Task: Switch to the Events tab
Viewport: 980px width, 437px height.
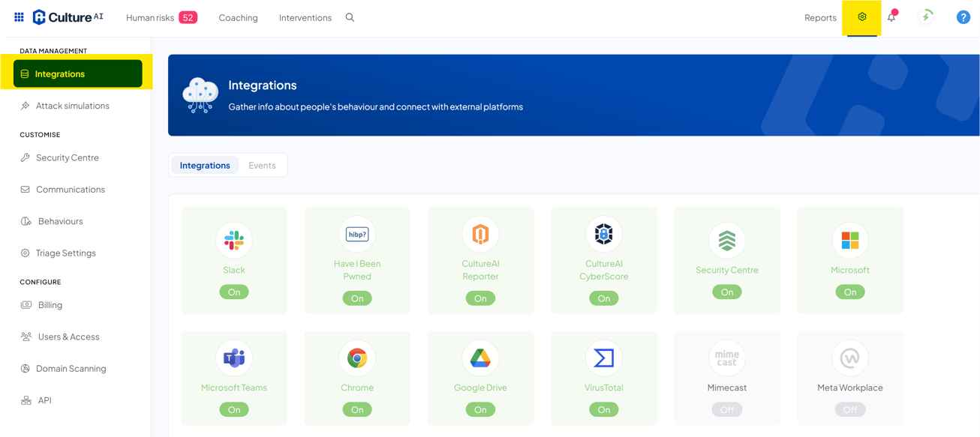Action: coord(262,165)
